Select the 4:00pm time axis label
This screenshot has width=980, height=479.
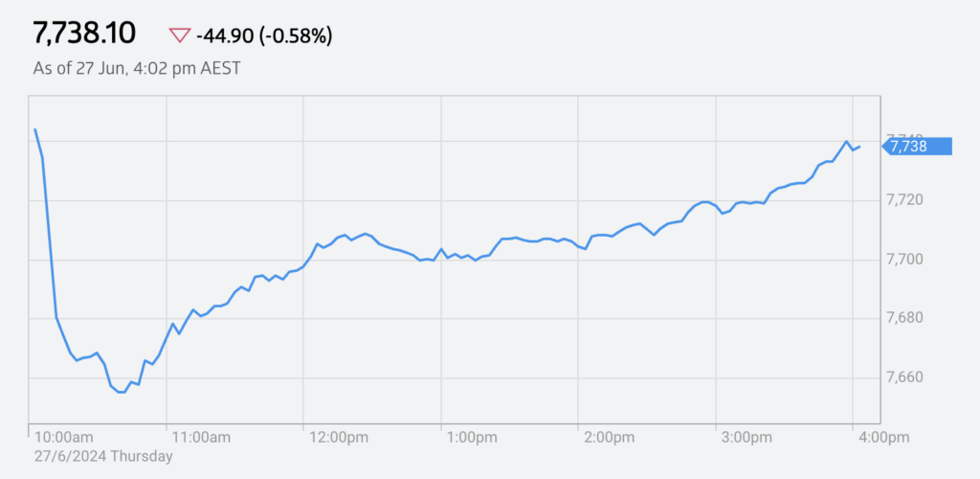coord(883,437)
